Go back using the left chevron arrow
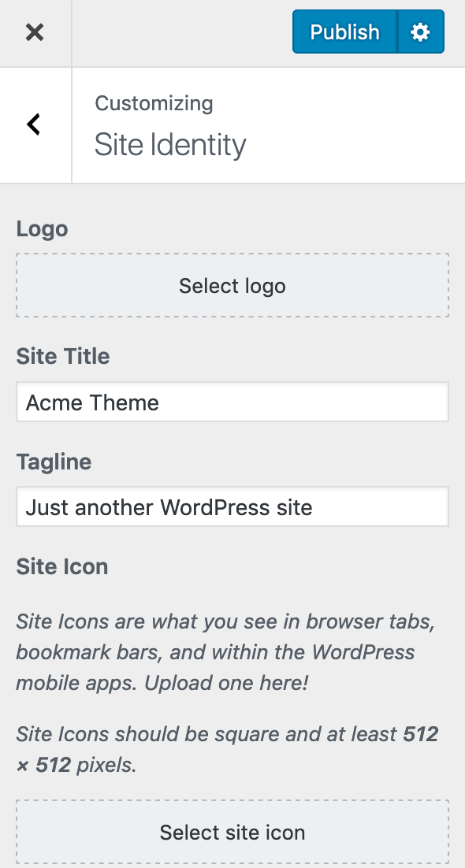This screenshot has width=465, height=868. [35, 124]
